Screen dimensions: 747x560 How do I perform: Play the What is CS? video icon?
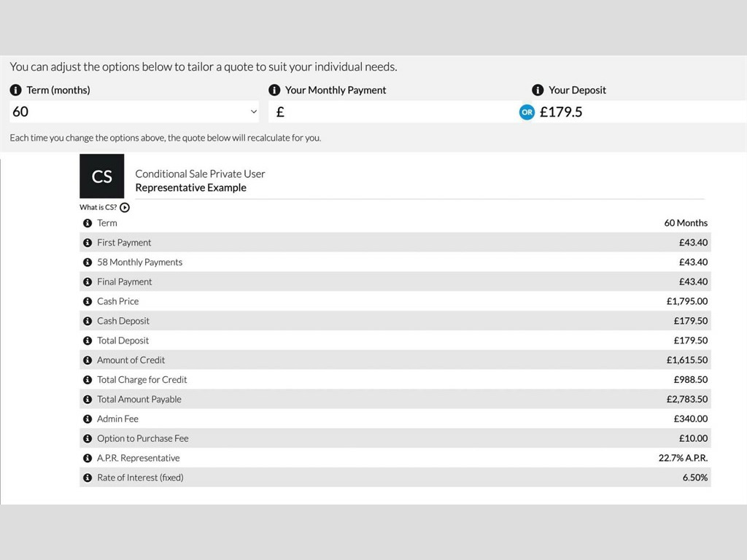(125, 208)
